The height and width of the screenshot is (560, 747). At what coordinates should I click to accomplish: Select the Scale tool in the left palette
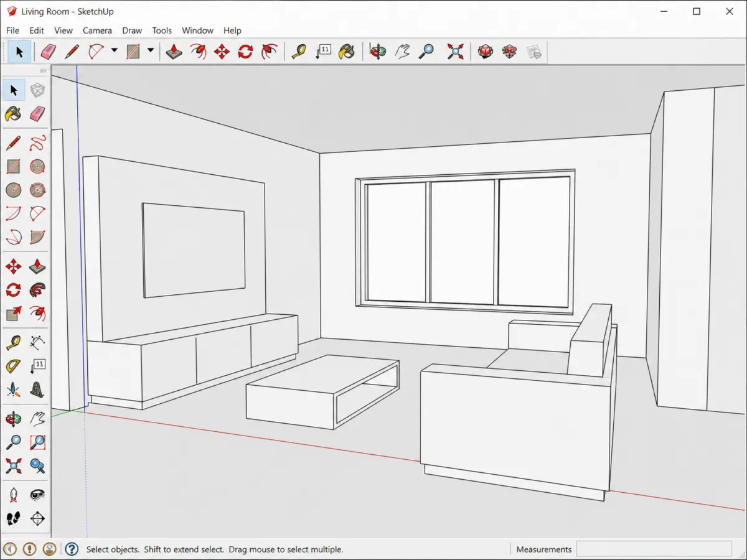[13, 314]
